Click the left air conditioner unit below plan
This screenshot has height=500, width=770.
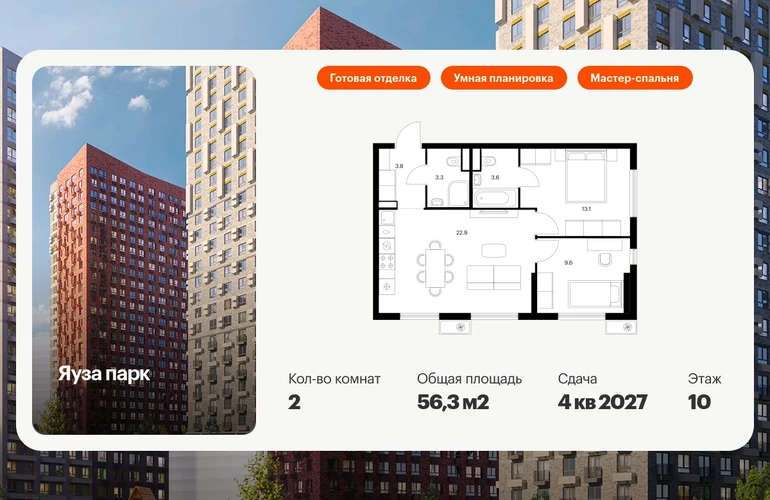459,326
